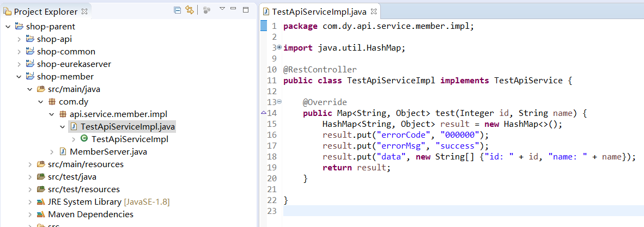644x227 pixels.
Task: Collapse api.service.member.impl package
Action: [51, 114]
